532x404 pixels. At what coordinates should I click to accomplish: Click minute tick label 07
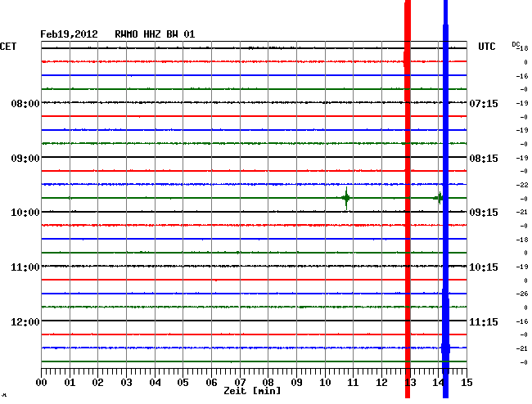pos(240,383)
